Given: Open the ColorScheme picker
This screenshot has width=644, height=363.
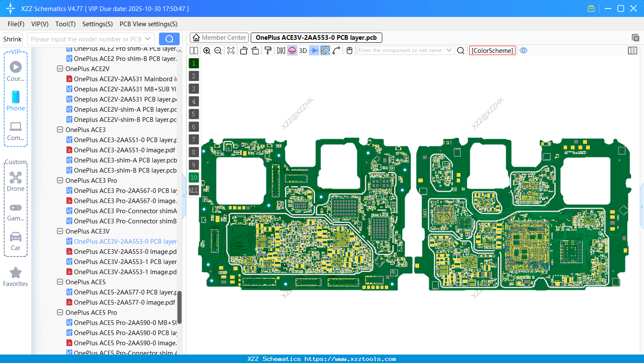Looking at the screenshot, I should [492, 50].
